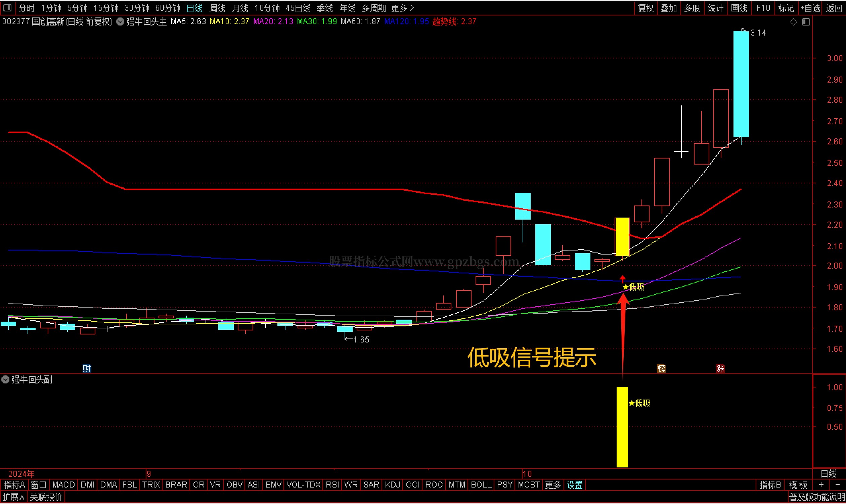Select the MACD indicator tab

(x=63, y=485)
